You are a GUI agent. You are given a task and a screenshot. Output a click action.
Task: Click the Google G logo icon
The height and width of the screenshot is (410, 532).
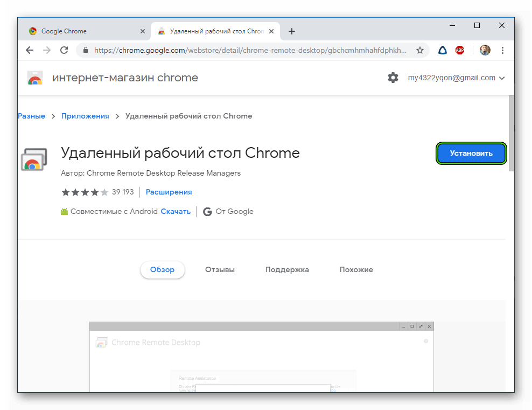point(207,211)
